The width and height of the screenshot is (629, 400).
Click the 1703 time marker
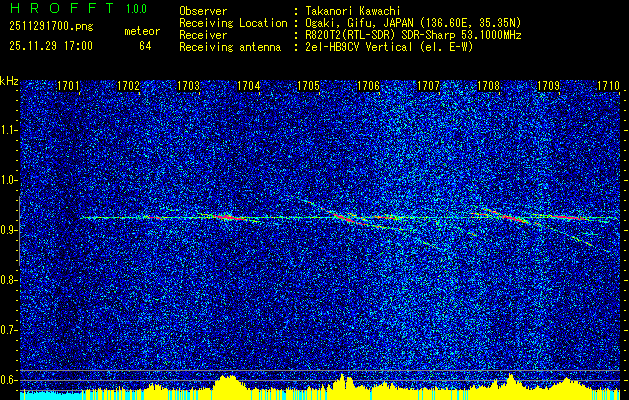coord(188,86)
